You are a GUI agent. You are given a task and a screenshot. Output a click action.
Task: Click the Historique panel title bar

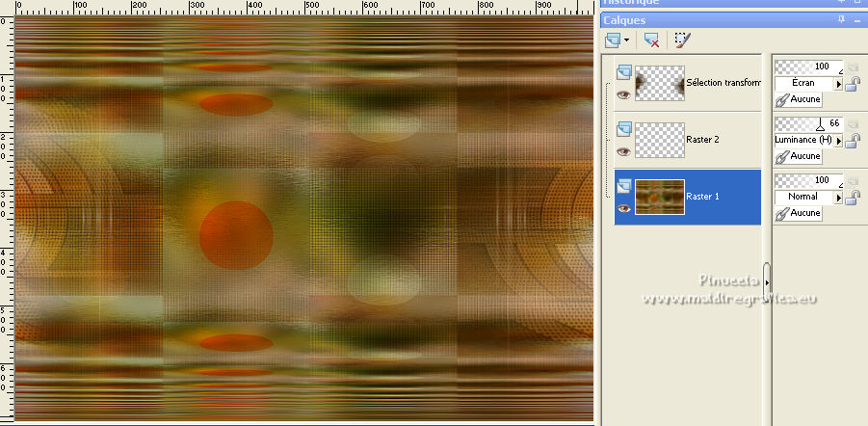pos(734,3)
